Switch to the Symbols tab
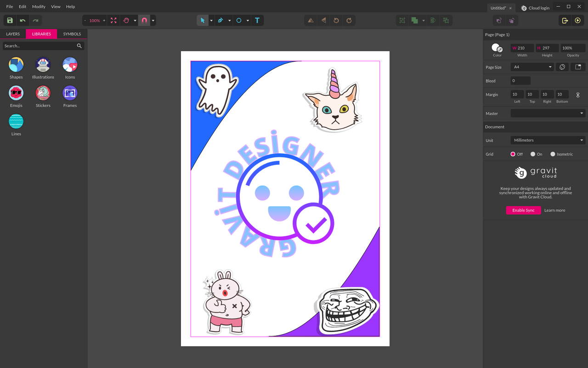The image size is (588, 368). [72, 34]
